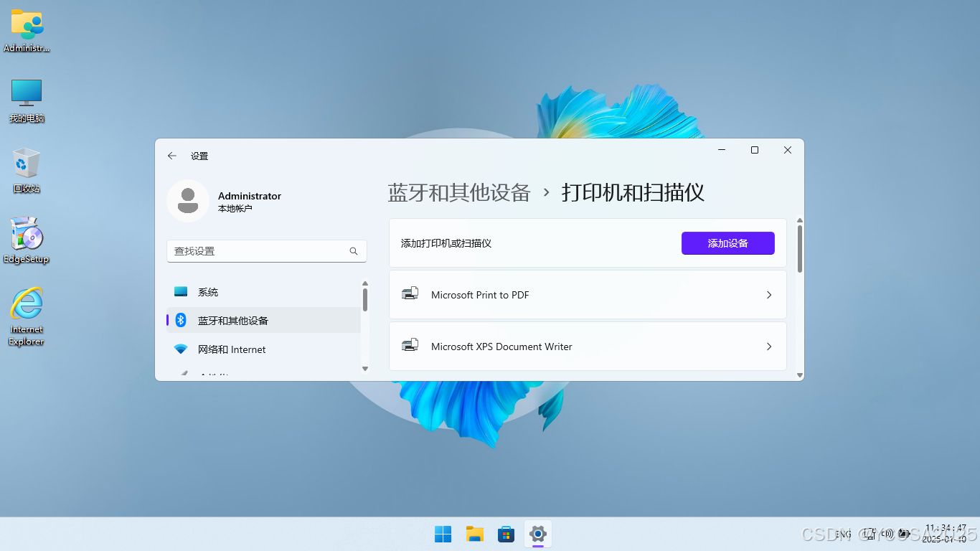Click the Administrator profile avatar
This screenshot has width=980, height=551.
[x=188, y=201]
